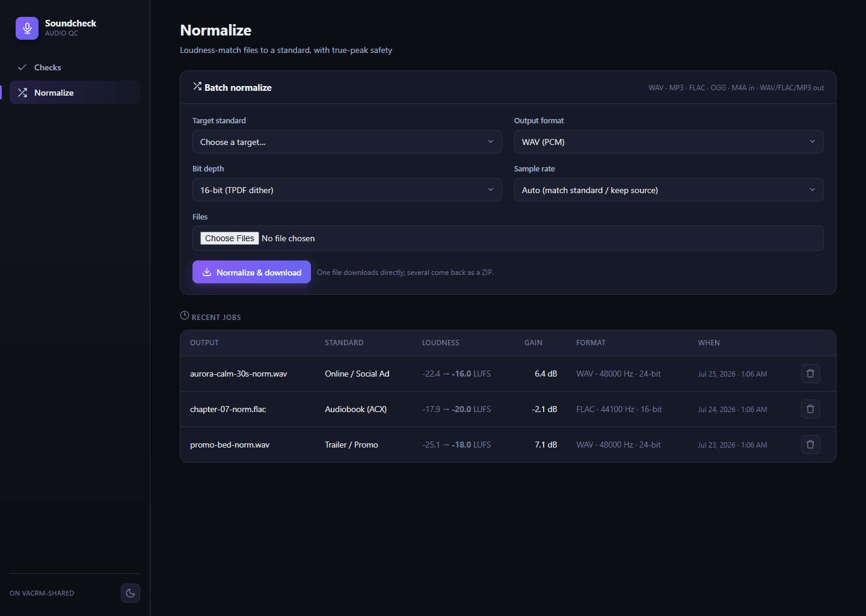Click the LOUDNESS column header

[x=441, y=343]
